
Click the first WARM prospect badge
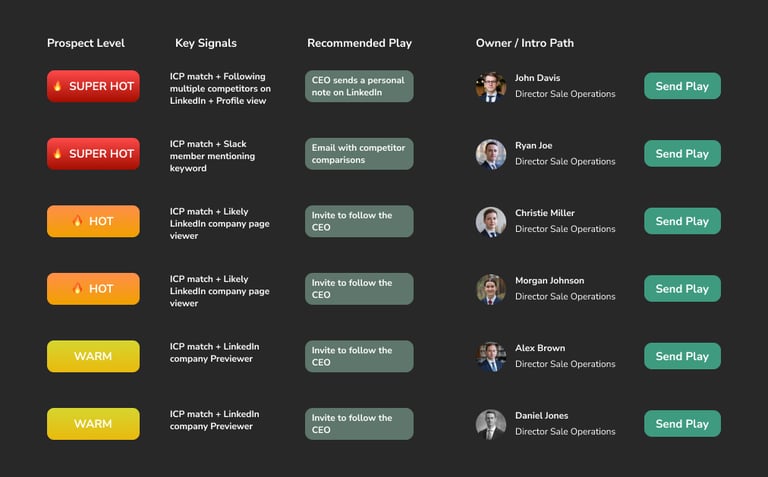(x=93, y=356)
